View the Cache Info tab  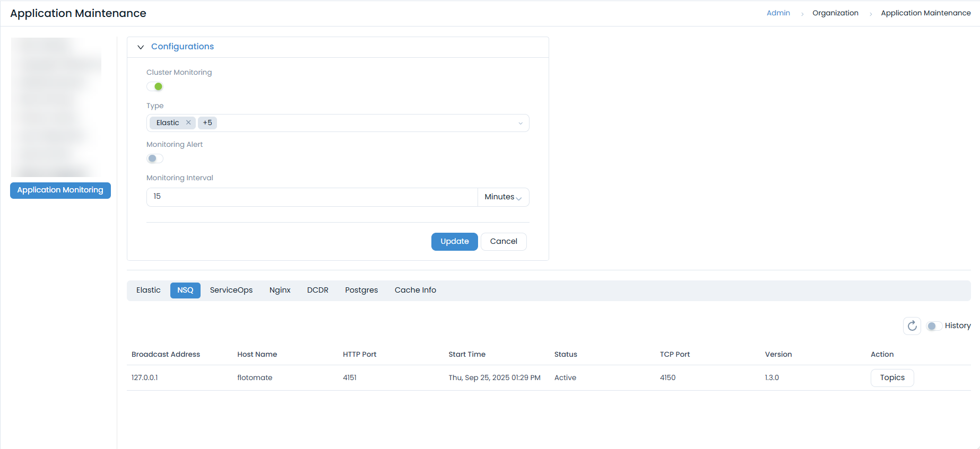coord(415,290)
